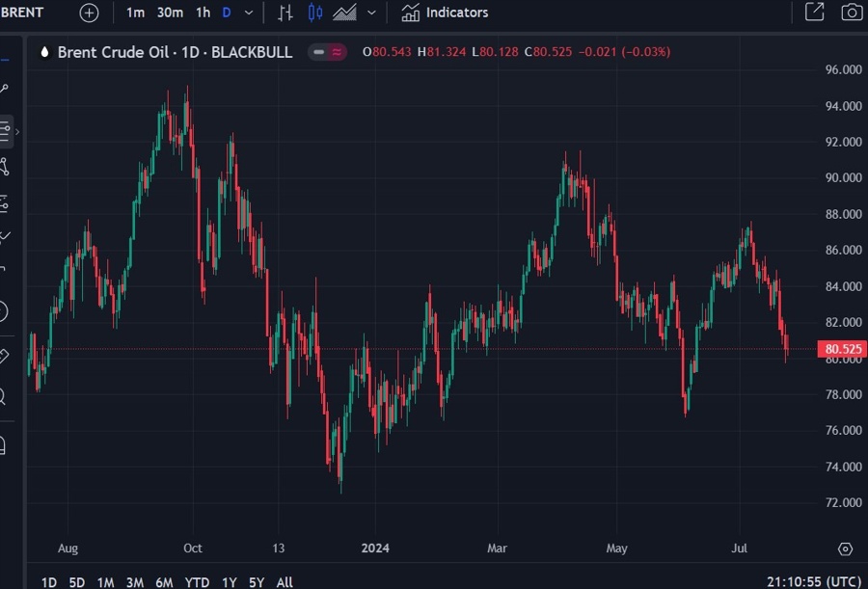
Task: Click the 72.000 price scale label
Action: [x=844, y=502]
